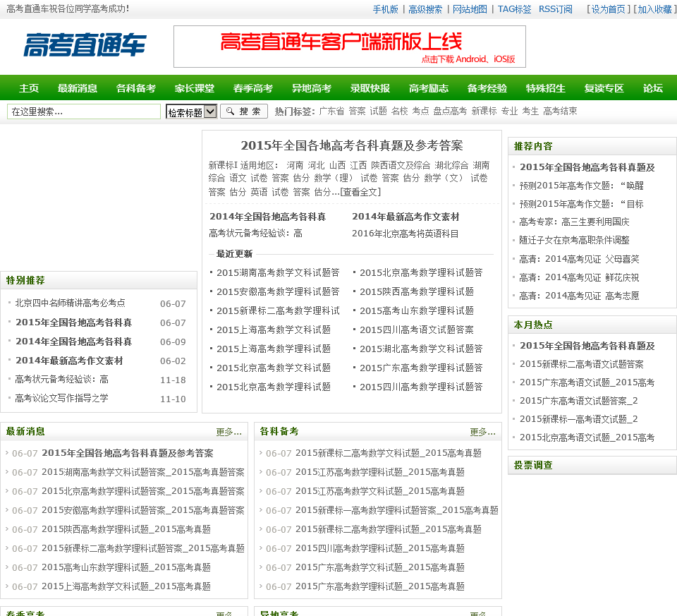Open 高考议论文写作指导之学 link
Image resolution: width=677 pixels, height=616 pixels.
(x=62, y=398)
